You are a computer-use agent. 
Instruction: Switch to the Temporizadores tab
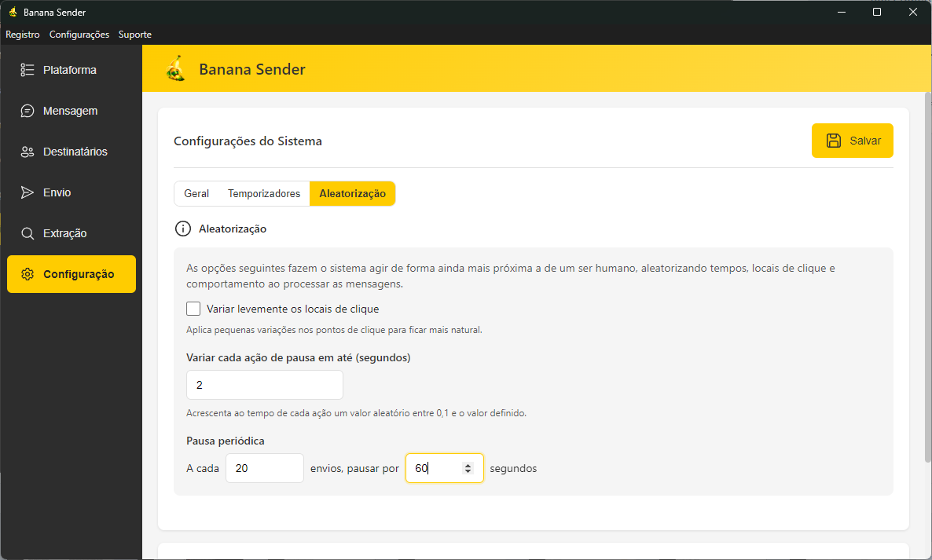click(264, 193)
